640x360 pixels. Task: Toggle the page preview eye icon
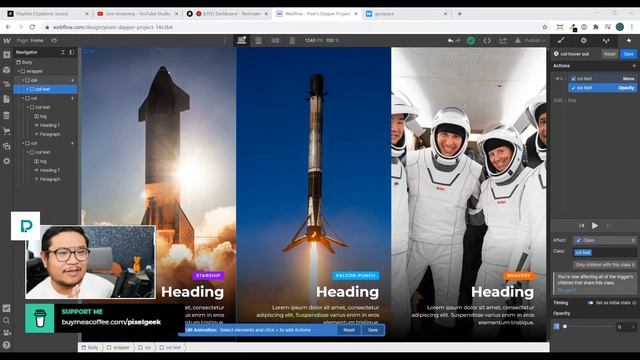coord(54,40)
